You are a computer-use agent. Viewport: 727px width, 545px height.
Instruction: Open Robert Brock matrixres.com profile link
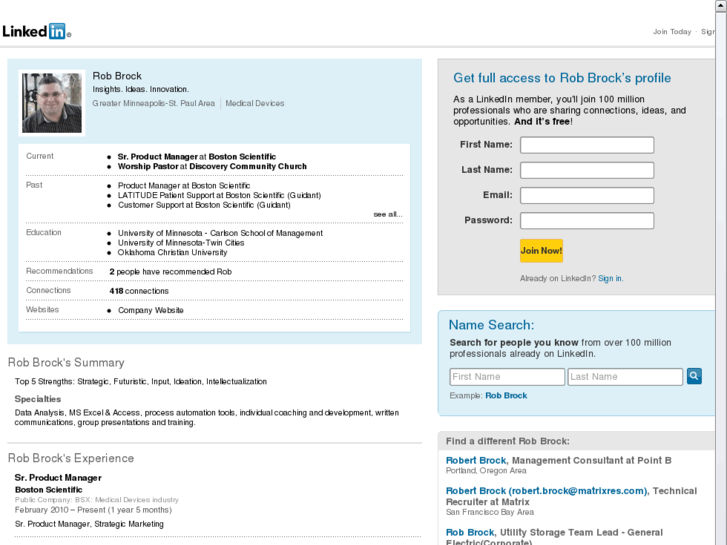[x=547, y=491]
